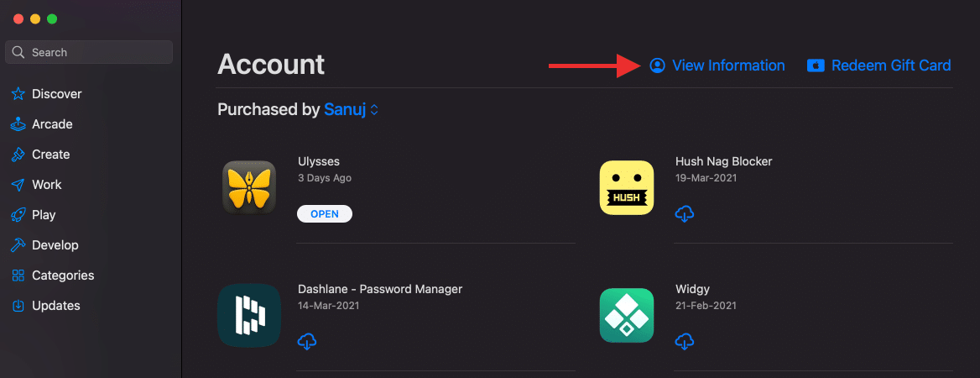Open the Updates sidebar item

[x=45, y=306]
